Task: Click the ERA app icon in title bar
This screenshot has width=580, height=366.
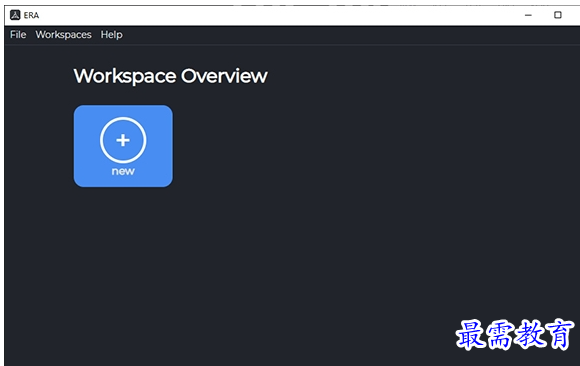Action: point(15,15)
